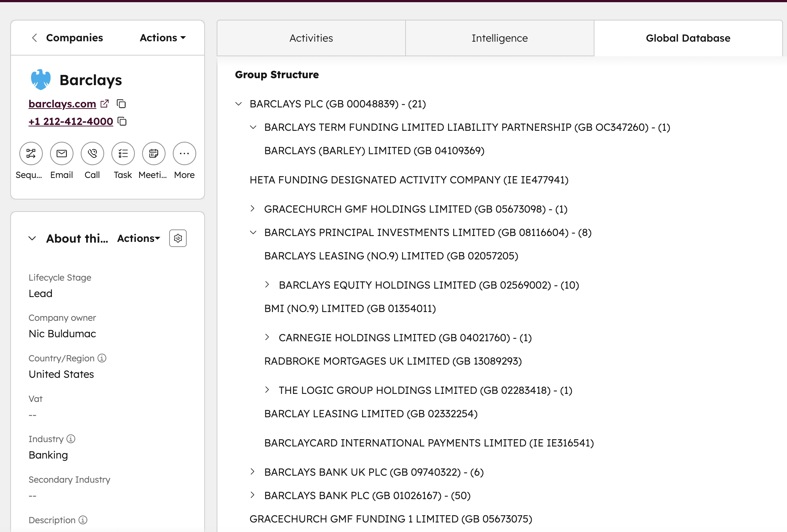This screenshot has width=787, height=532.
Task: Collapse the About this company section
Action: click(32, 238)
